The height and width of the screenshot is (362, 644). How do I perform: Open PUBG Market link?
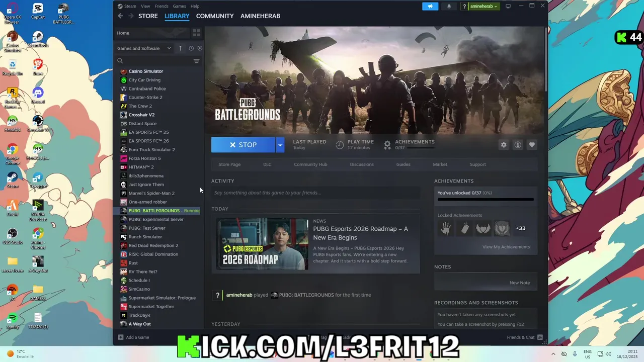click(x=440, y=164)
